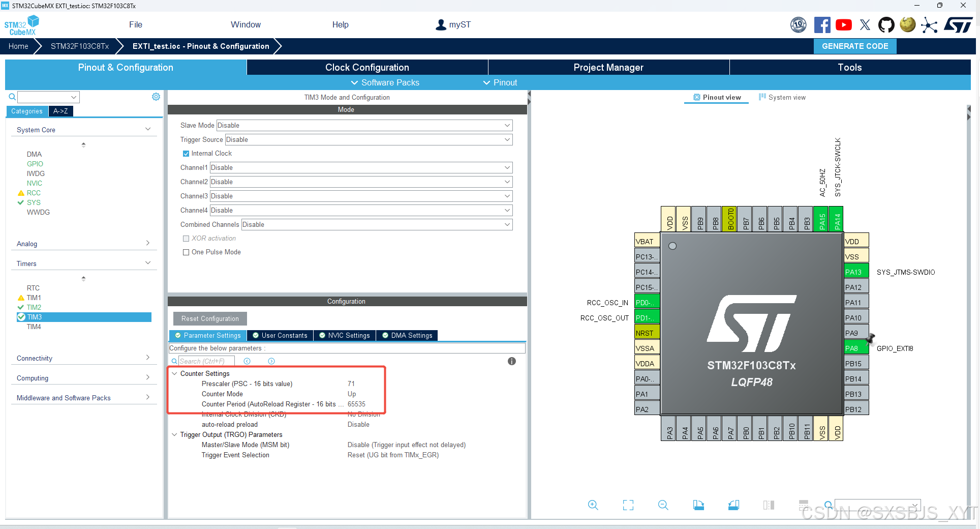
Task: Open the User Constants tab
Action: point(280,336)
